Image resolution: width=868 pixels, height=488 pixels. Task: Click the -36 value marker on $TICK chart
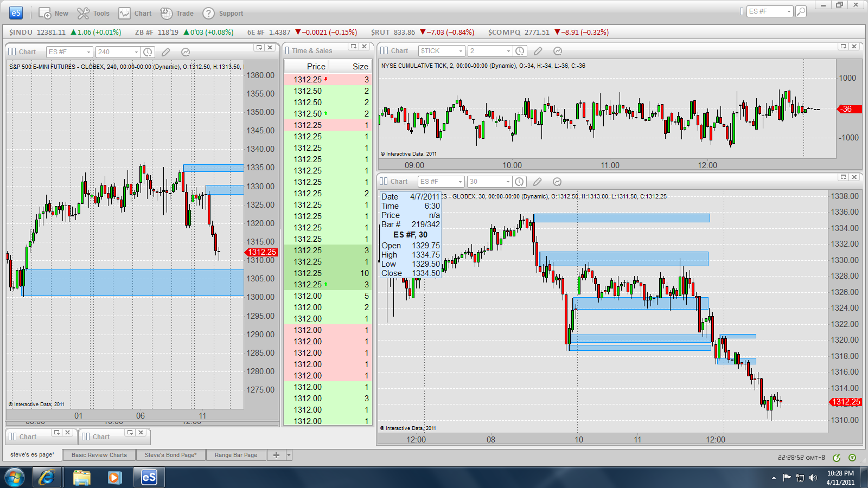point(850,109)
